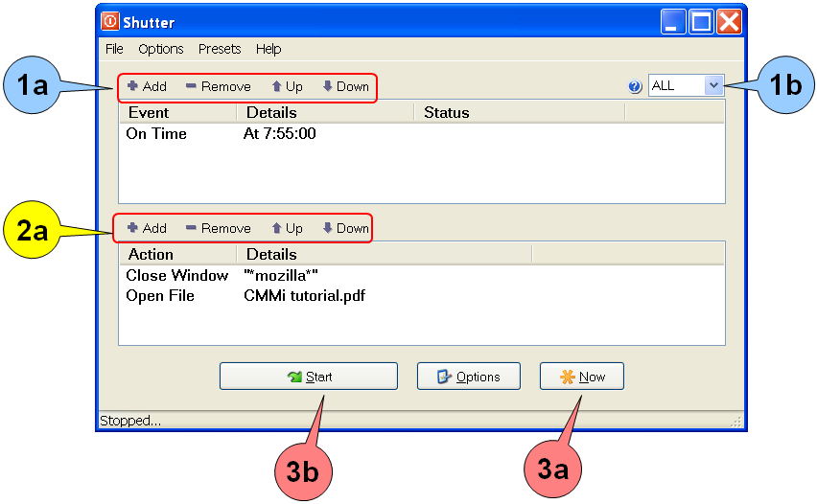Close the Shutter window

729,22
